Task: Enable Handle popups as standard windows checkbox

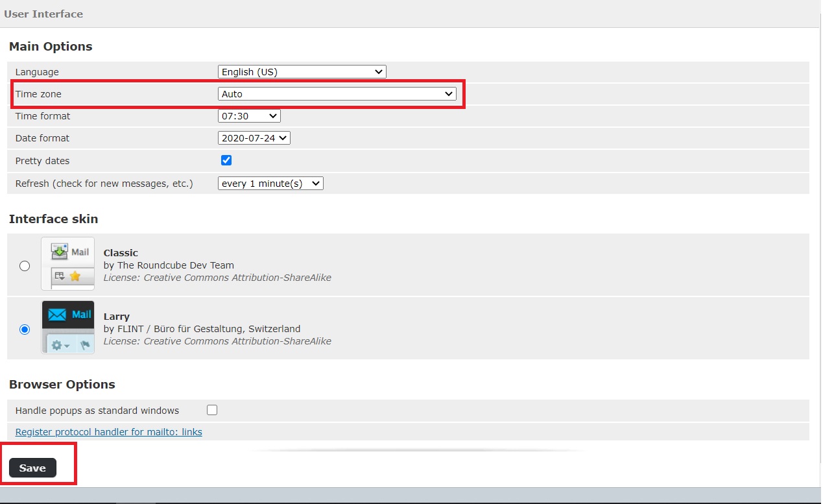Action: click(x=212, y=410)
